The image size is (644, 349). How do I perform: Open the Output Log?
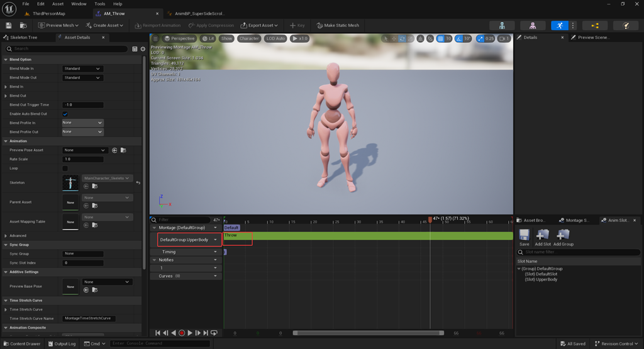point(62,344)
